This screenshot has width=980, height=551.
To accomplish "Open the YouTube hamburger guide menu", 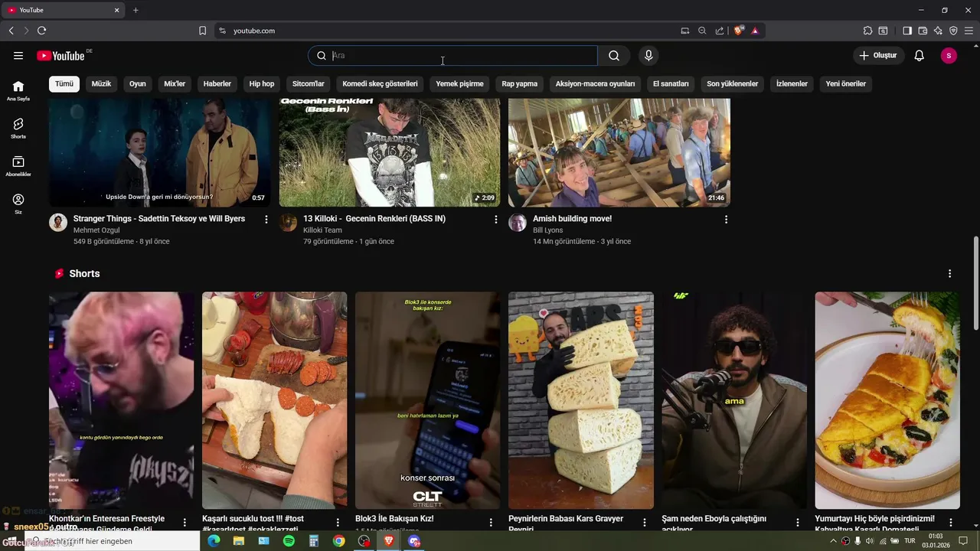I will click(x=18, y=55).
